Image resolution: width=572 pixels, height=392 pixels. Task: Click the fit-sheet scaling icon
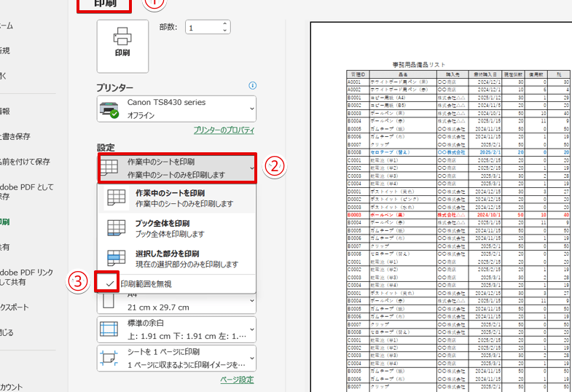(x=109, y=358)
